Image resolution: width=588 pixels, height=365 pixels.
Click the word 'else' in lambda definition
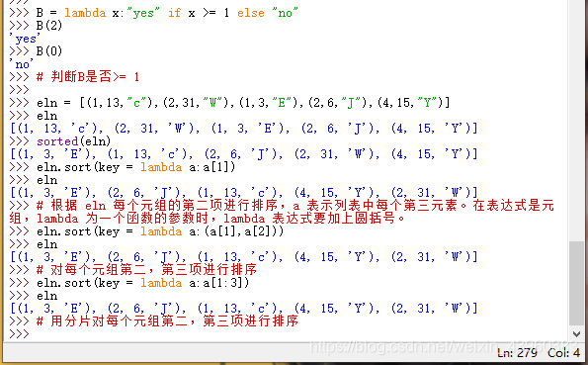click(250, 13)
